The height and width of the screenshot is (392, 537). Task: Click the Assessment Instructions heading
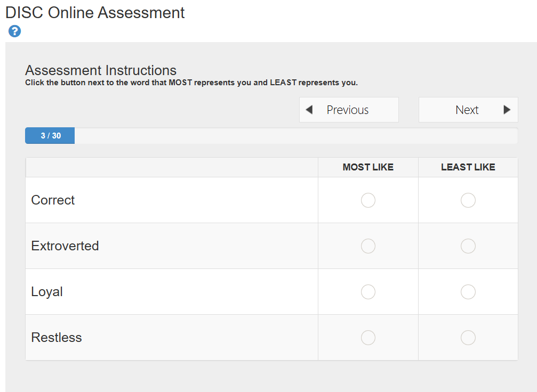pos(101,70)
